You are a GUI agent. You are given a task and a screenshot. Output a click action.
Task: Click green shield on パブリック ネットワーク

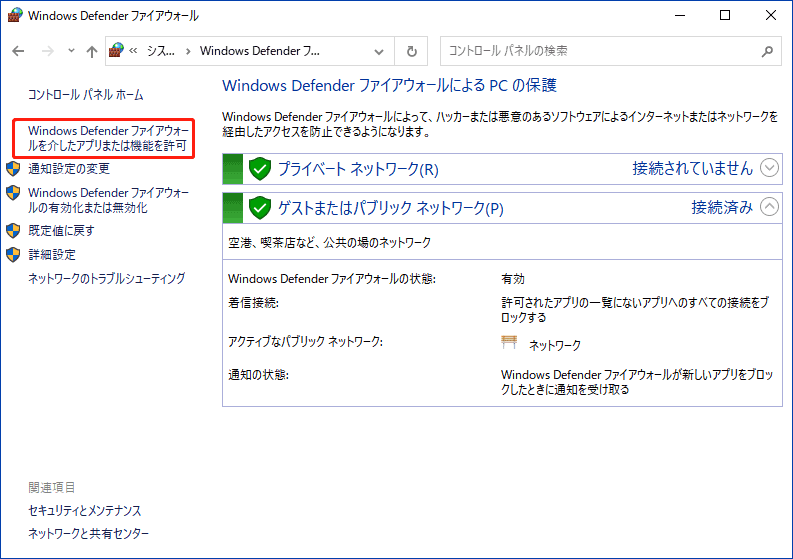click(x=260, y=208)
